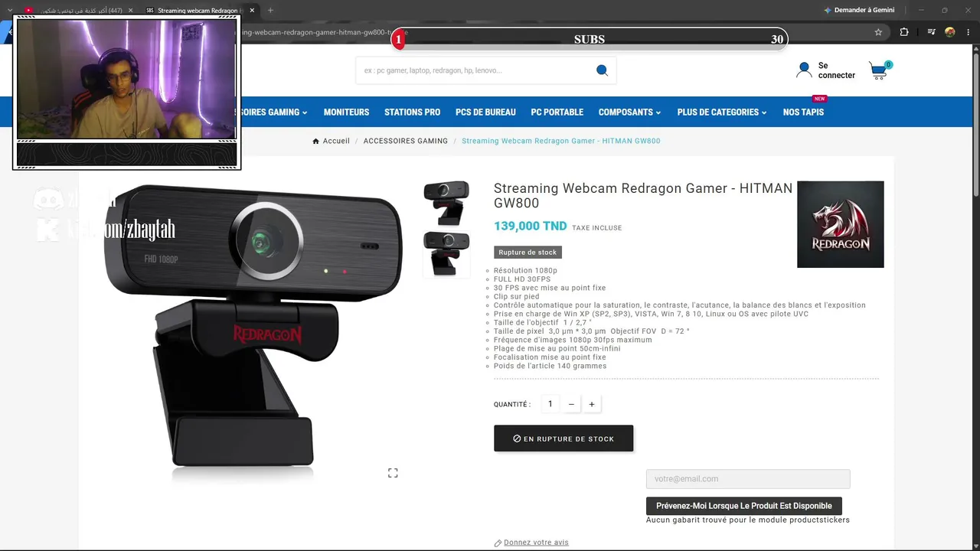This screenshot has height=551, width=980.
Task: Click the current-page breadcrumb Streaming Webcam Redragon Gamer
Action: pos(561,141)
